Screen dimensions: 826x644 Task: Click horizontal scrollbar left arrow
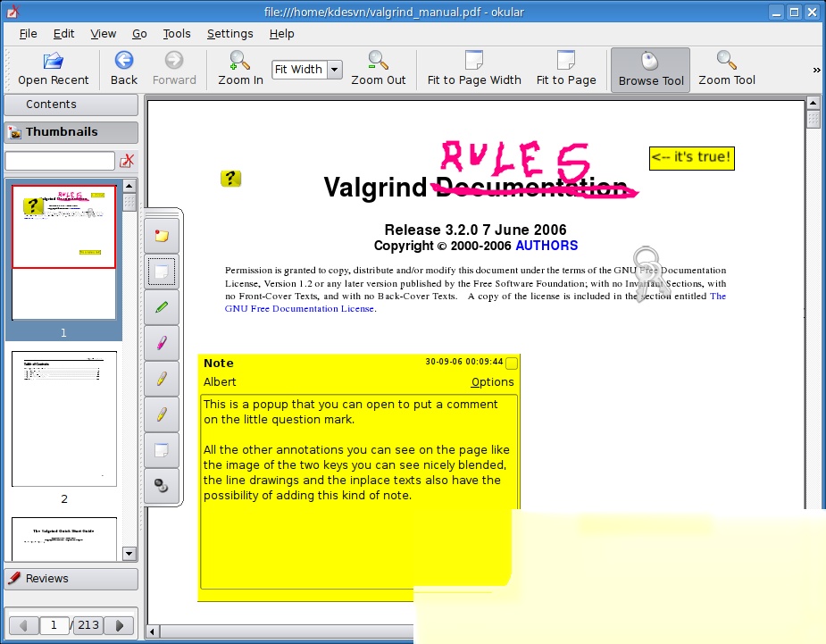[x=153, y=631]
